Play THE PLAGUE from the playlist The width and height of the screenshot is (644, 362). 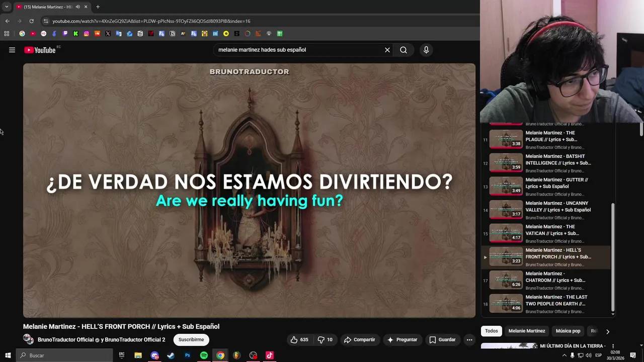546,140
